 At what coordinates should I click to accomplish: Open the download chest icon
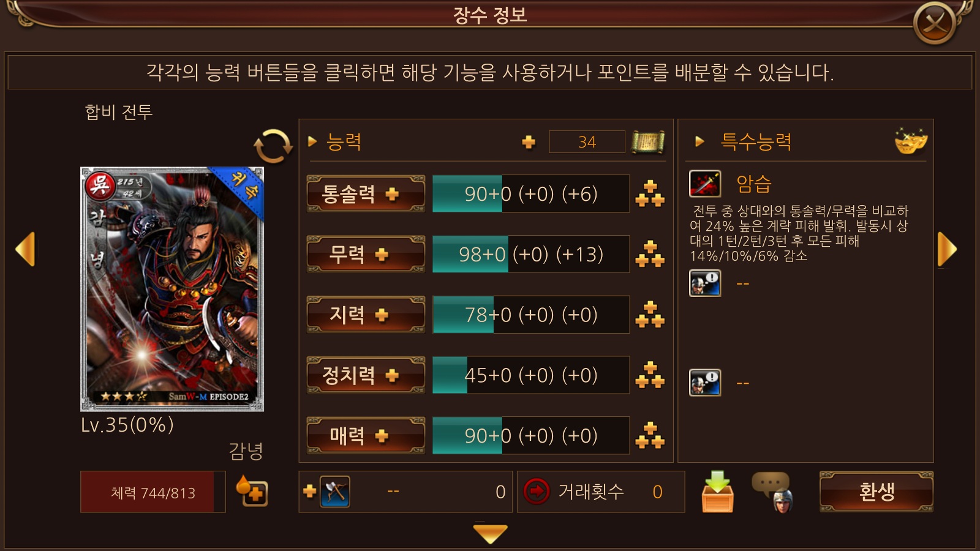point(717,492)
